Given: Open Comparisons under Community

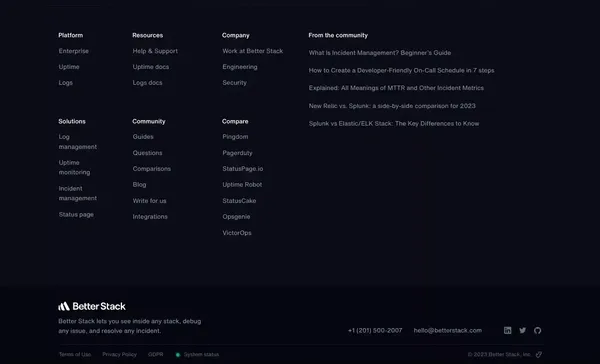Looking at the screenshot, I should coord(152,169).
